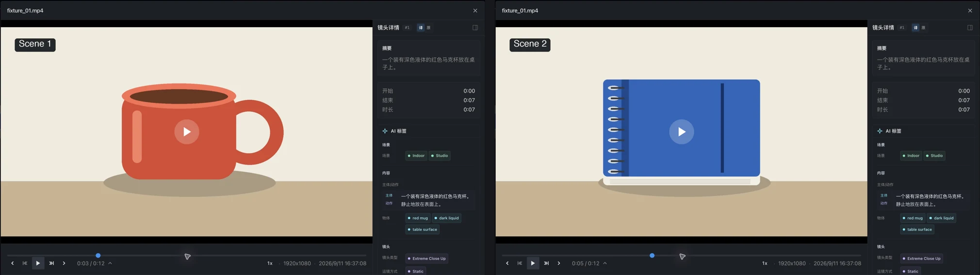
Task: Play the video in the Scene 1 window toolbar
Action: pos(38,263)
